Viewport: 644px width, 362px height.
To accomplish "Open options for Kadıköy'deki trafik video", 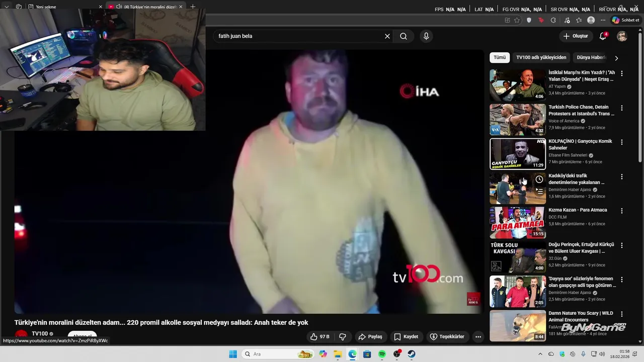I will (x=622, y=176).
